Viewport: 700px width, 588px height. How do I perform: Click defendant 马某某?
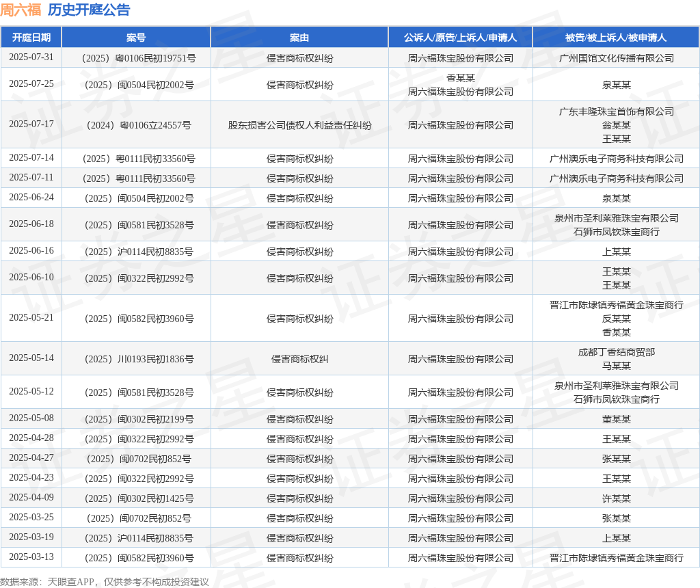617,366
